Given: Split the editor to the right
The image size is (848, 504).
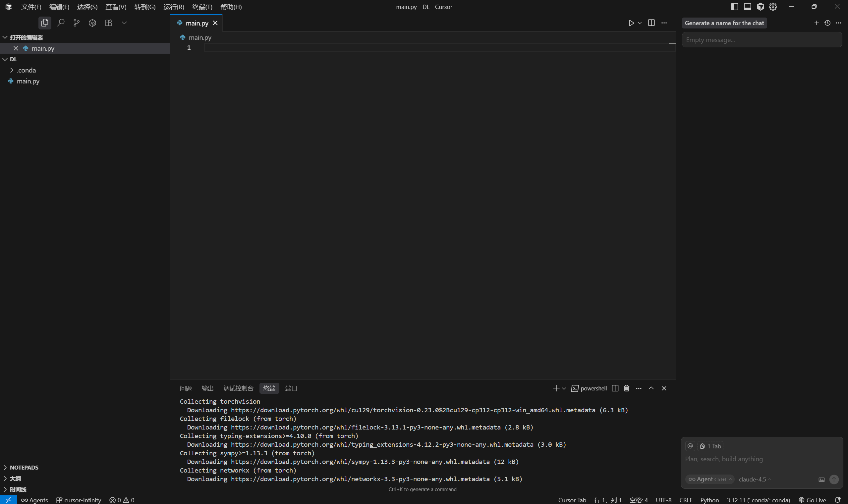Looking at the screenshot, I should [x=651, y=23].
